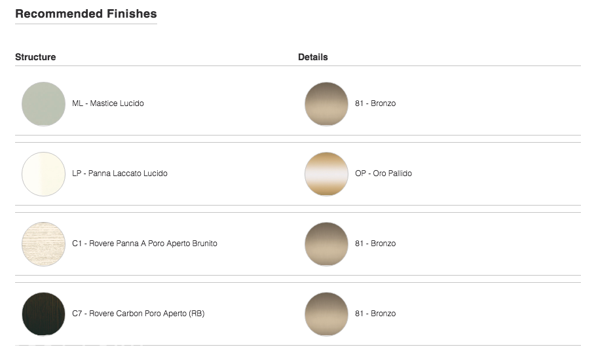Open C7 - Rovere Carbon Poro Aperto (RB)

point(138,314)
